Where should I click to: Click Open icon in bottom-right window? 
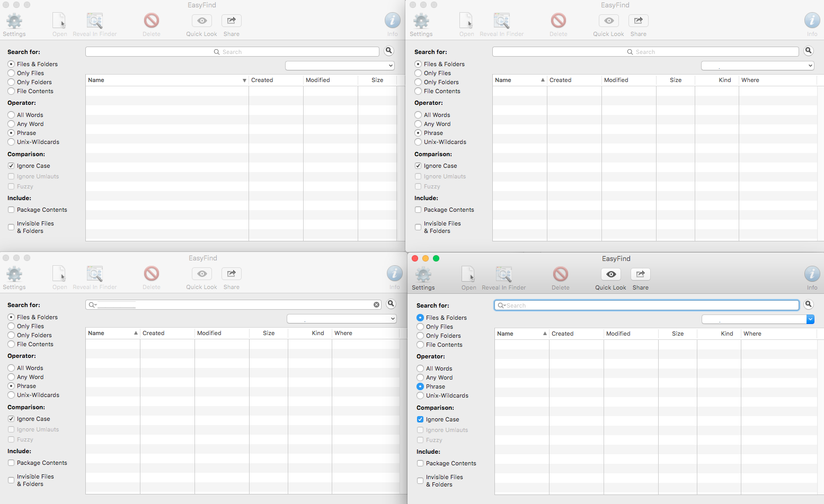468,274
